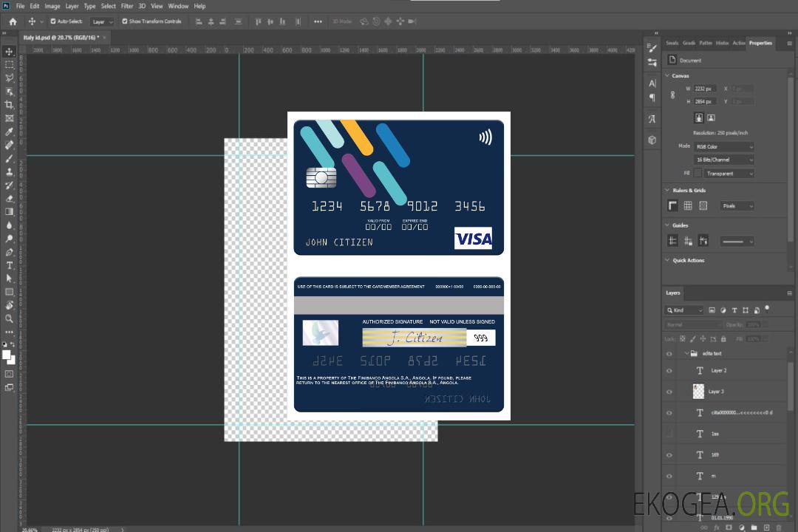Screen dimensions: 798x532
Task: Select the Frame tool
Action: tap(9, 118)
